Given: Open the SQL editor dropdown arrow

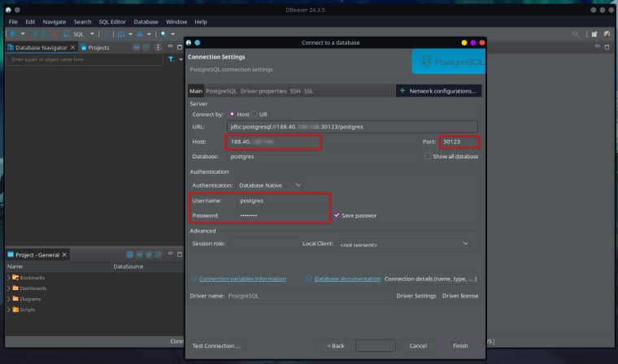Looking at the screenshot, I should 92,34.
